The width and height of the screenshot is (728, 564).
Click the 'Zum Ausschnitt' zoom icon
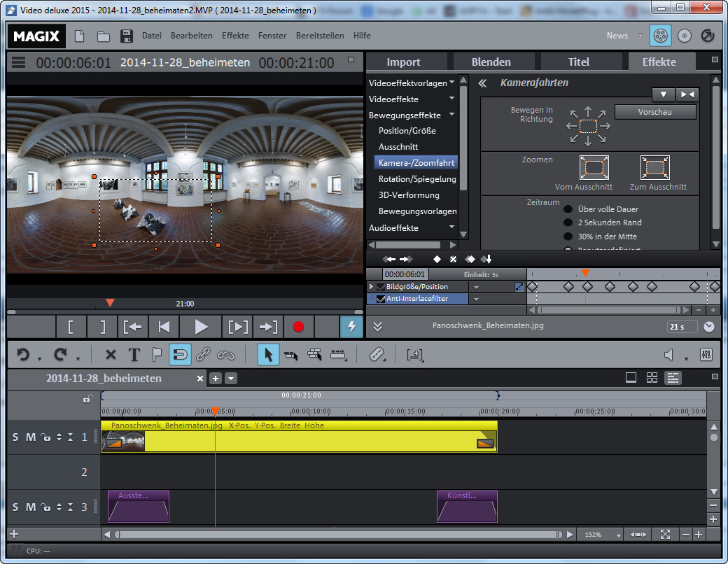tap(654, 168)
